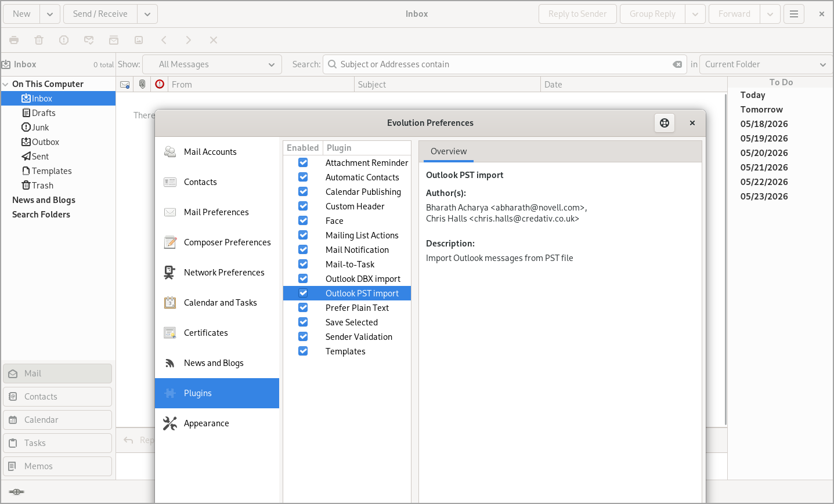Screen dimensions: 834x504
Task: Open Calendar and Tasks preferences page
Action: tap(217, 303)
